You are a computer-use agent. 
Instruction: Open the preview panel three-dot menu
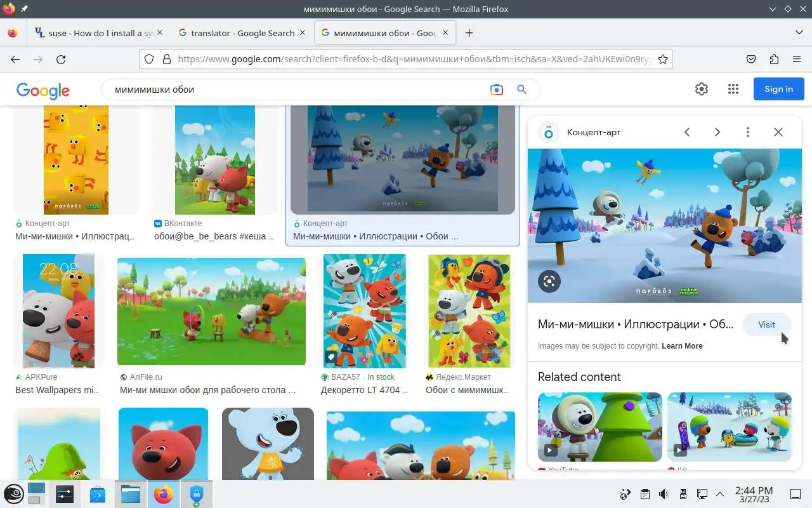748,132
